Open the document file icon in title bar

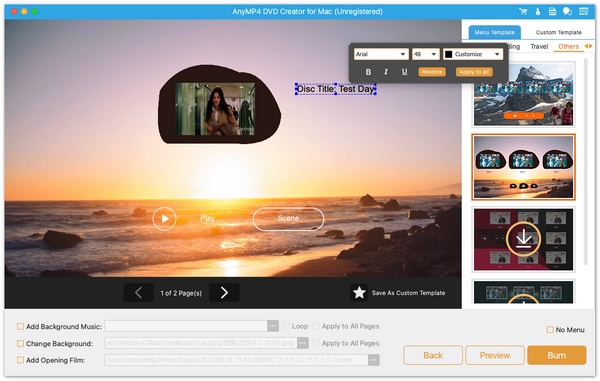[552, 11]
